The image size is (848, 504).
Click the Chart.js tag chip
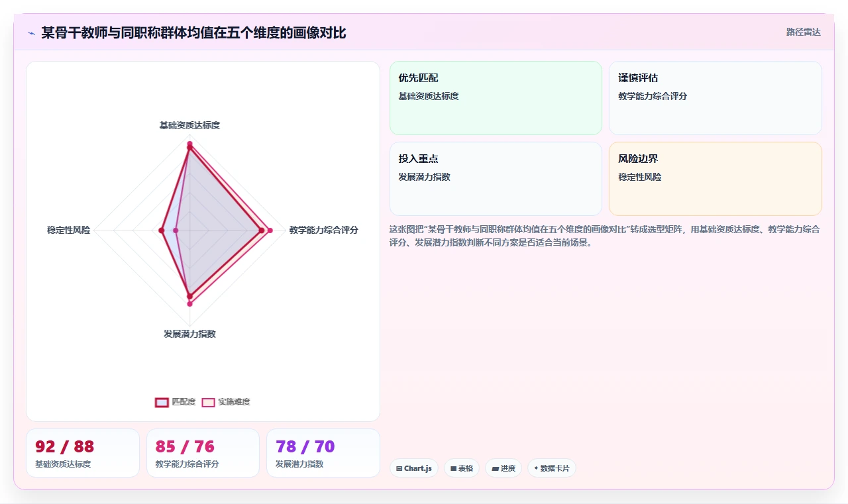tap(414, 468)
